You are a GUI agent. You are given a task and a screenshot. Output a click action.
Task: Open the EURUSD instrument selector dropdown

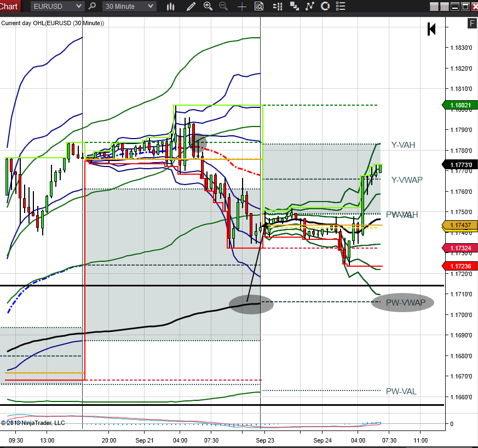57,6
